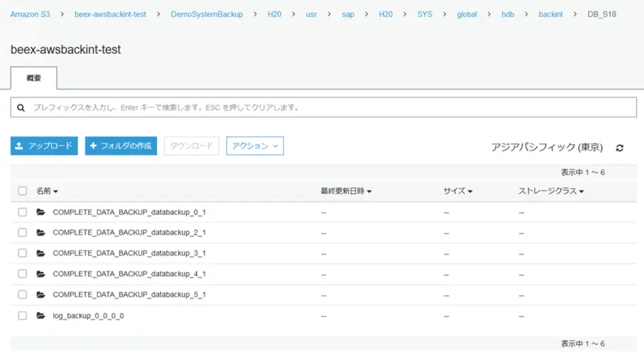Open beex-awsbackint-test breadcrumb link
Image resolution: width=644 pixels, height=352 pixels.
(110, 14)
